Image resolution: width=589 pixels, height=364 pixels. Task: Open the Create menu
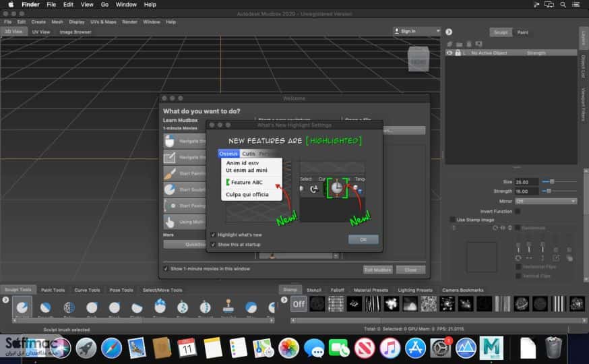[38, 22]
